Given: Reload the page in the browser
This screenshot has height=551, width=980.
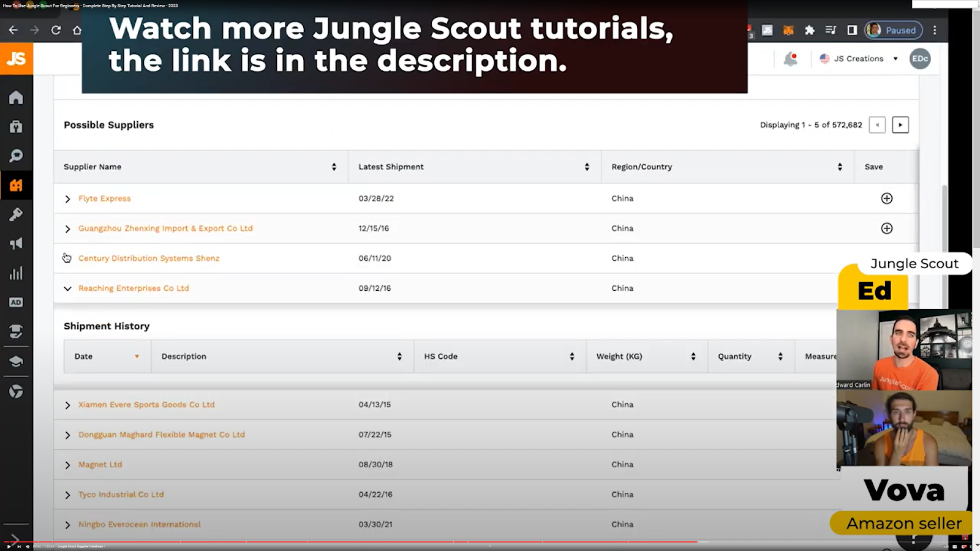Looking at the screenshot, I should tap(56, 30).
